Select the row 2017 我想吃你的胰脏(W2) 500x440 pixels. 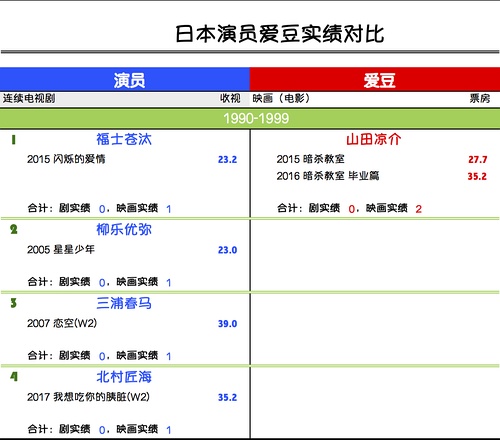point(132,397)
